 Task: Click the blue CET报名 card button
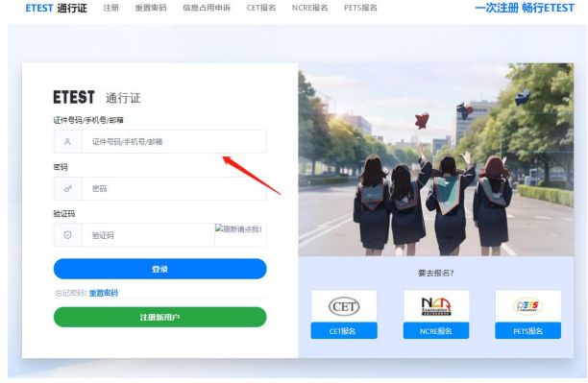pyautogui.click(x=344, y=330)
